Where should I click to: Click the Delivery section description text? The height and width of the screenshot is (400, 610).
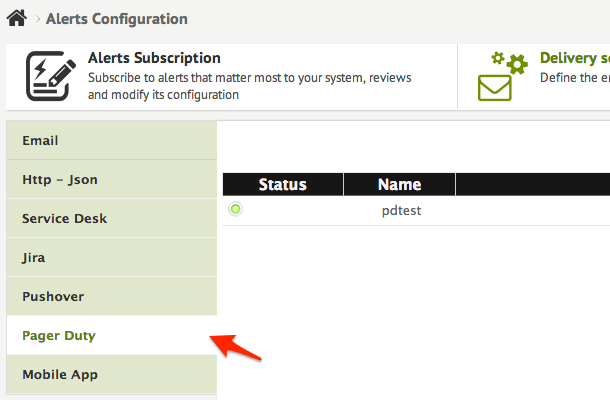coord(574,77)
